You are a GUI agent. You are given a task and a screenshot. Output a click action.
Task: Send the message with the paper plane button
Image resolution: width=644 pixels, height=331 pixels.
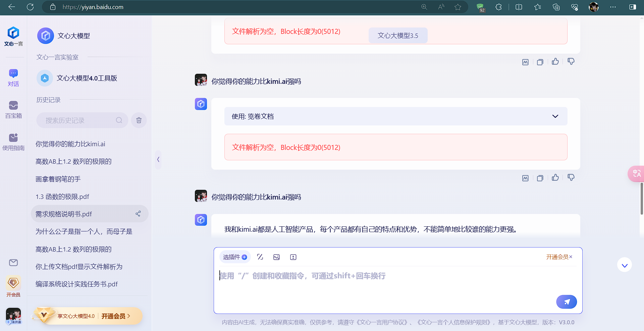[567, 302]
